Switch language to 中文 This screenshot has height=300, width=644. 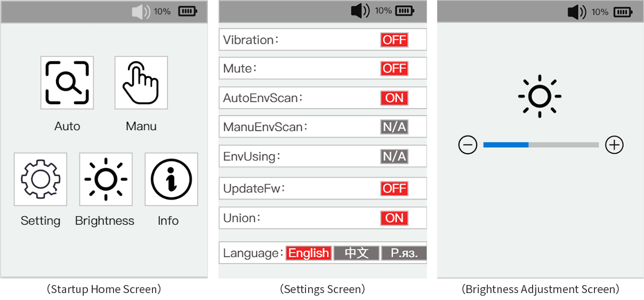point(356,253)
